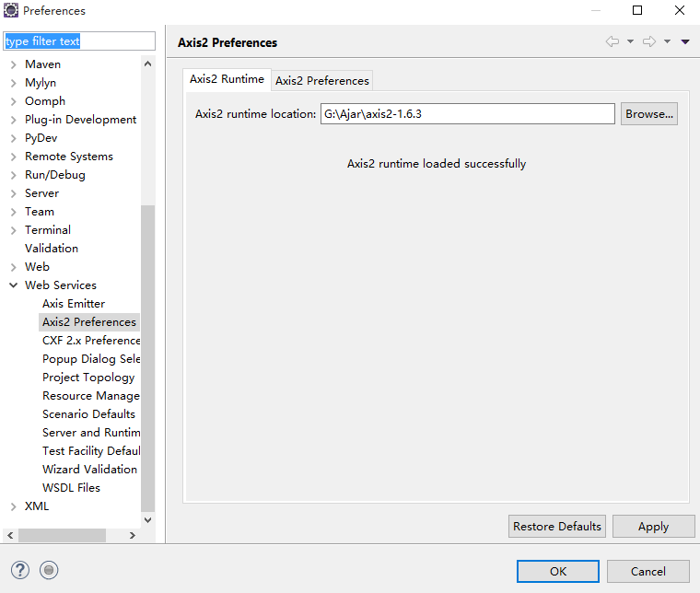Expand the Web tree node
The height and width of the screenshot is (593, 700).
click(14, 267)
